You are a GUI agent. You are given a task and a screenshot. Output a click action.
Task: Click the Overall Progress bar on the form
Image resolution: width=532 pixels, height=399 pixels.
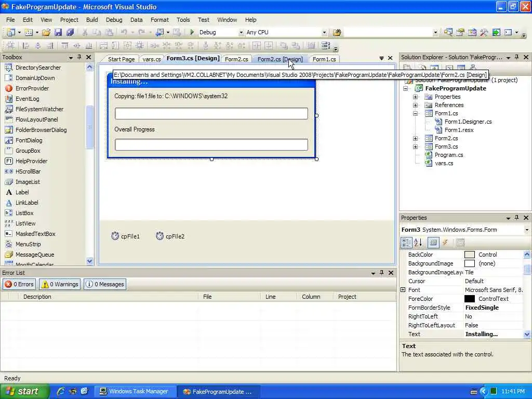click(x=211, y=144)
